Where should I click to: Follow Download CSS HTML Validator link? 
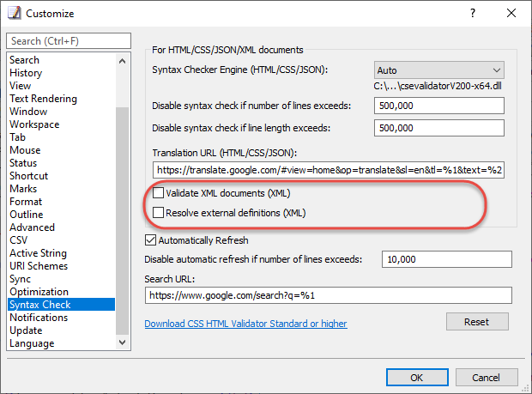point(245,324)
